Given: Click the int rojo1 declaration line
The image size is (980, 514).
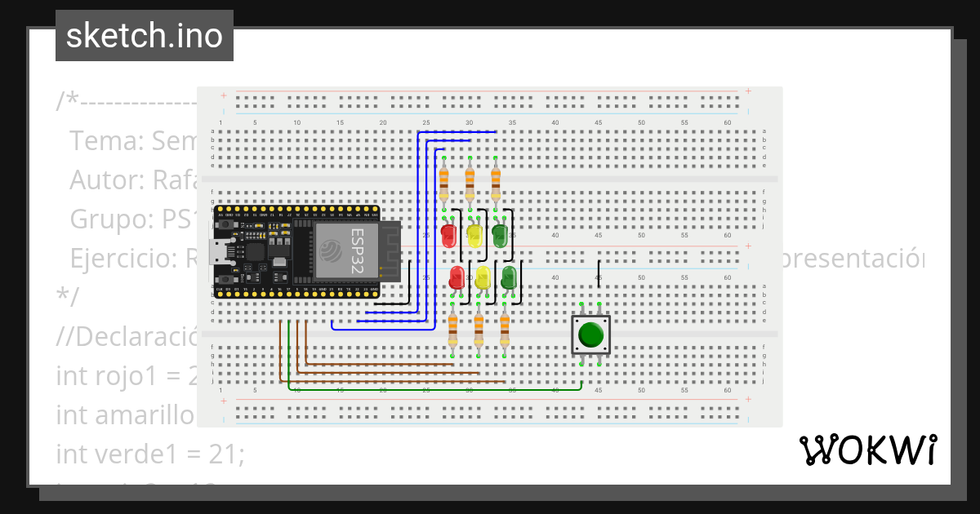Looking at the screenshot, I should [x=122, y=376].
